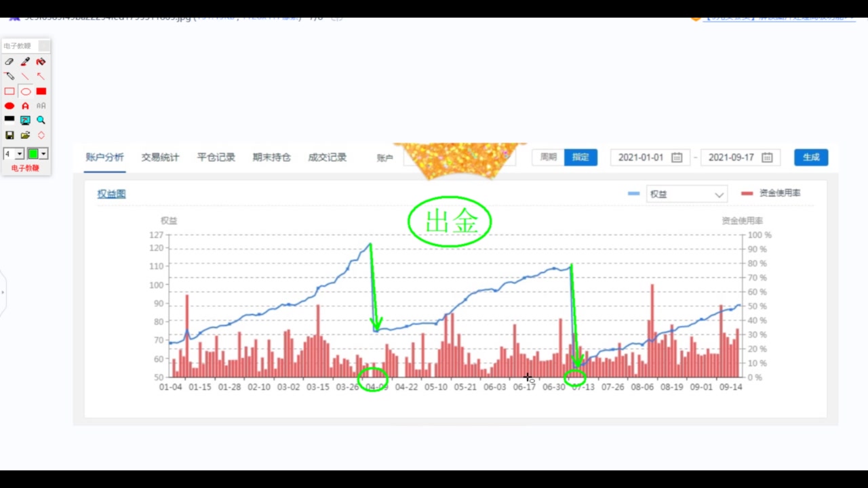This screenshot has width=868, height=488.
Task: Click the open folder icon
Action: click(x=25, y=136)
